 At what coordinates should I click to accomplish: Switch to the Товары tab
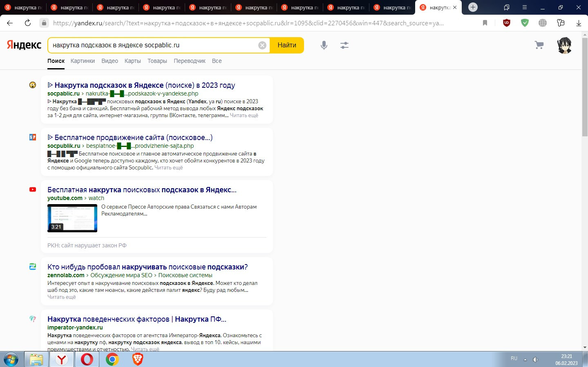[157, 61]
